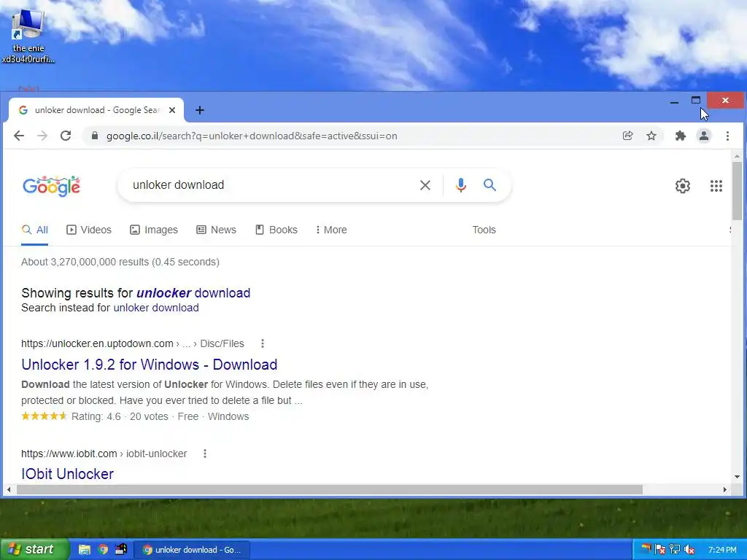Click the 'Rating: 4.6' text
747x560 pixels.
(96, 416)
